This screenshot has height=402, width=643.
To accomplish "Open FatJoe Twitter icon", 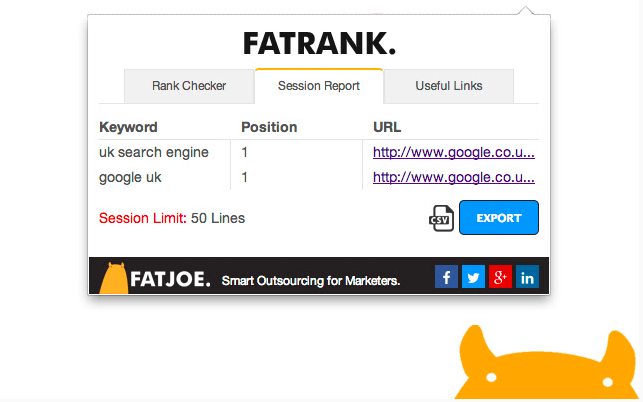I will pos(473,276).
